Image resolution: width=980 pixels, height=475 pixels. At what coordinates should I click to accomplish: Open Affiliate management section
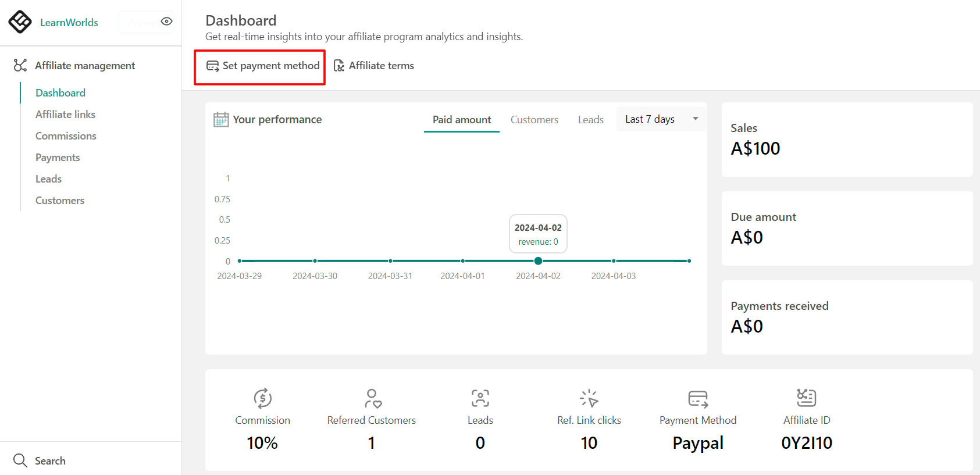click(x=85, y=66)
